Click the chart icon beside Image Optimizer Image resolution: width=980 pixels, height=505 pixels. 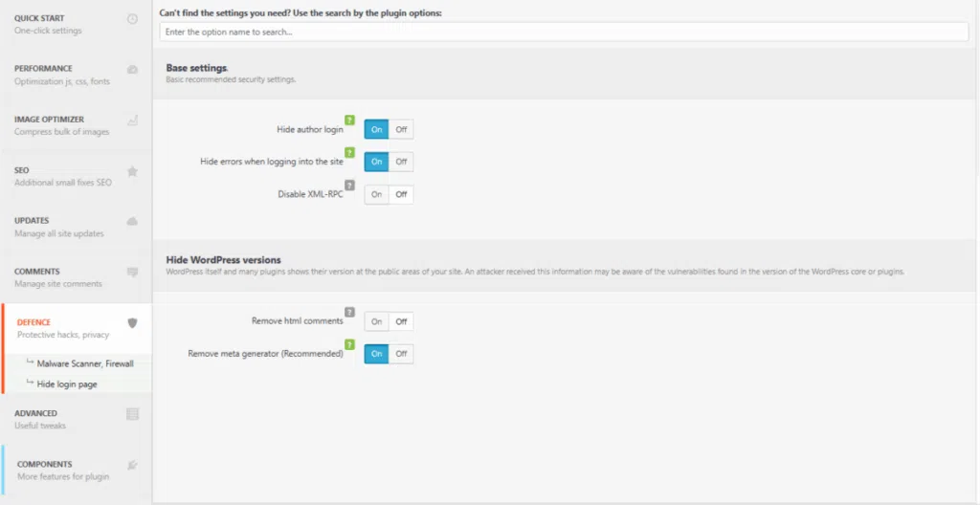pyautogui.click(x=132, y=121)
